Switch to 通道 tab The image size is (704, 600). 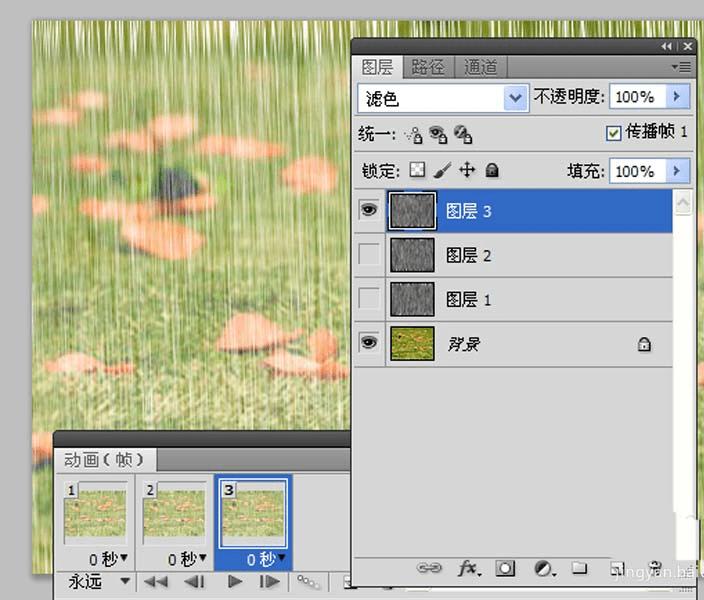pos(480,67)
